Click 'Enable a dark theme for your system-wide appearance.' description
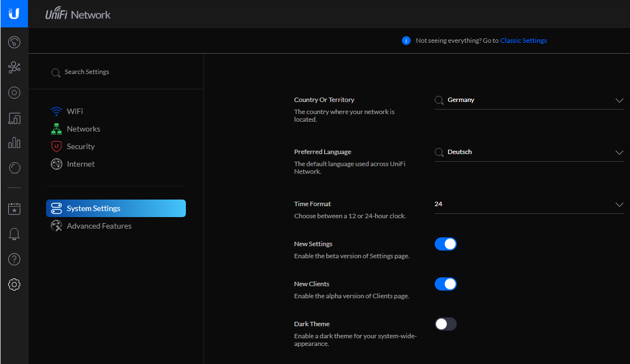Image resolution: width=630 pixels, height=364 pixels. [x=355, y=340]
